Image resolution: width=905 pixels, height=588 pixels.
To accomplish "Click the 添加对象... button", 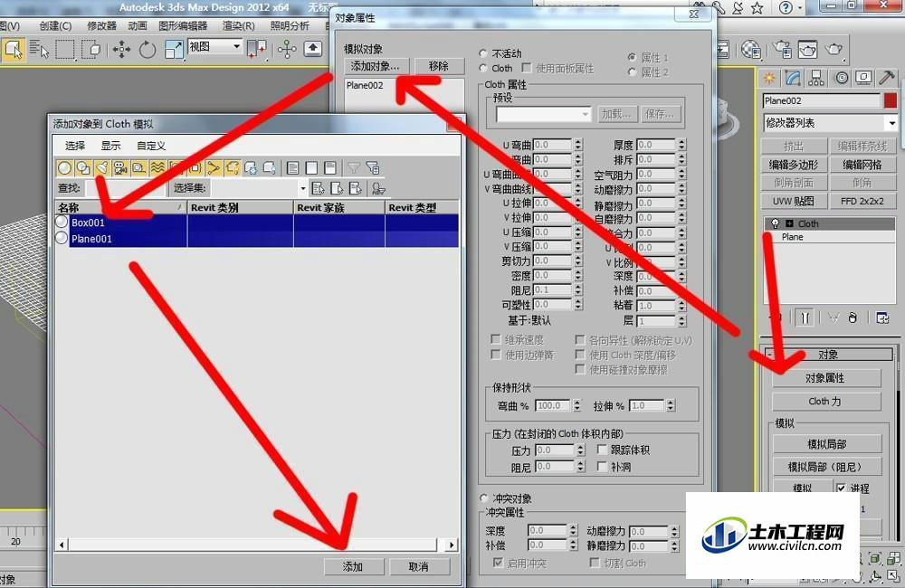I will [x=376, y=66].
